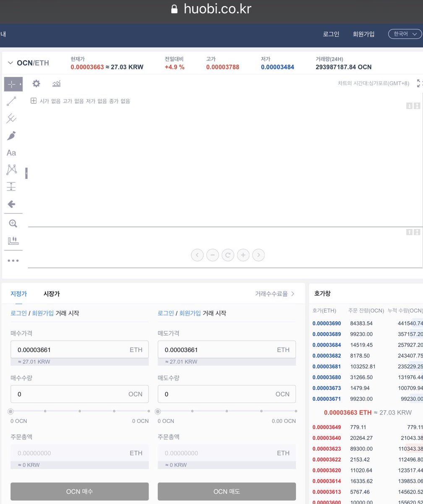
Task: Open 회원가입 in the top navigation
Action: 364,34
